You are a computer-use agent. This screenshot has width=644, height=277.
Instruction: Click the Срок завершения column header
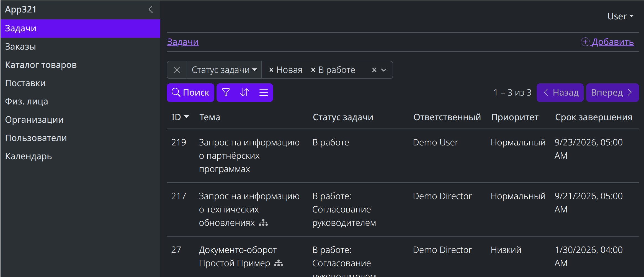pos(594,117)
